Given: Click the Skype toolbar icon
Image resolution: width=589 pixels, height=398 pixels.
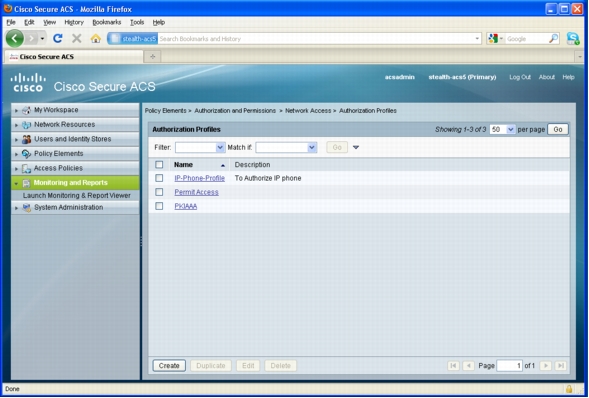Looking at the screenshot, I should (x=573, y=38).
